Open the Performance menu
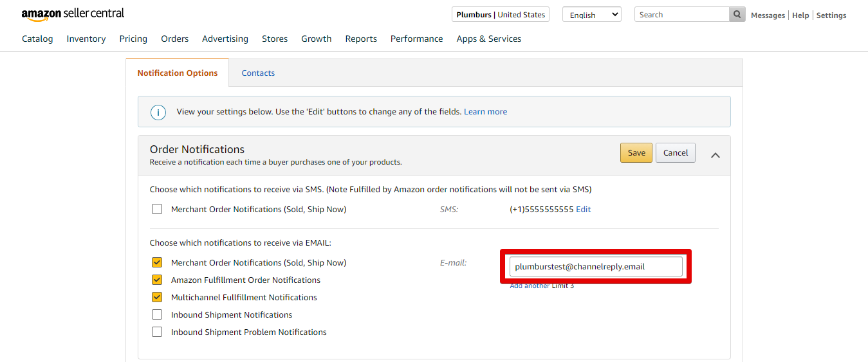 (417, 39)
